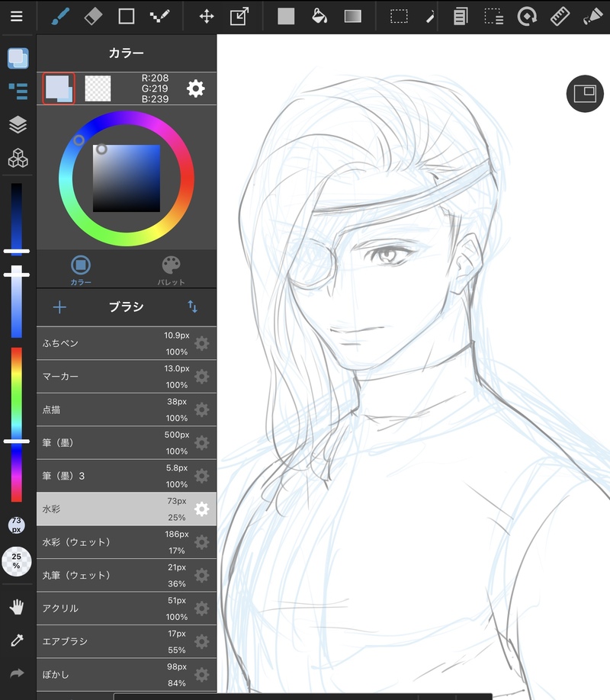
Task: Select the 点描 brush
Action: pyautogui.click(x=127, y=409)
